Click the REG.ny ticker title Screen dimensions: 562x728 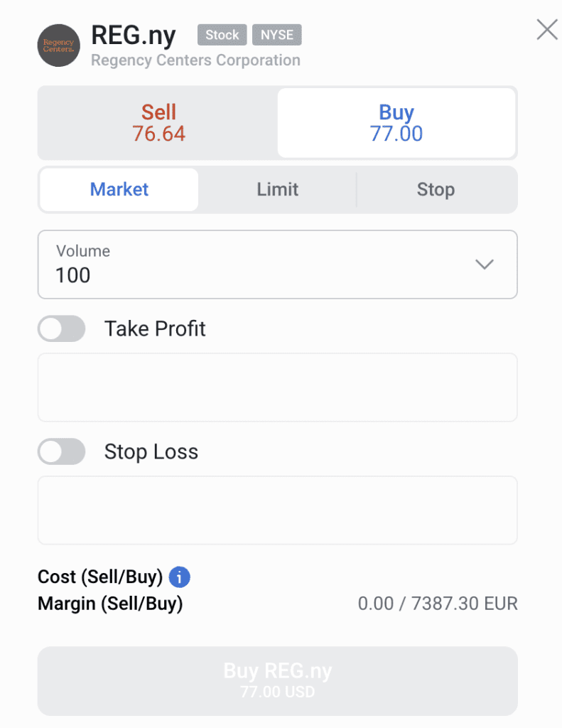coord(134,36)
